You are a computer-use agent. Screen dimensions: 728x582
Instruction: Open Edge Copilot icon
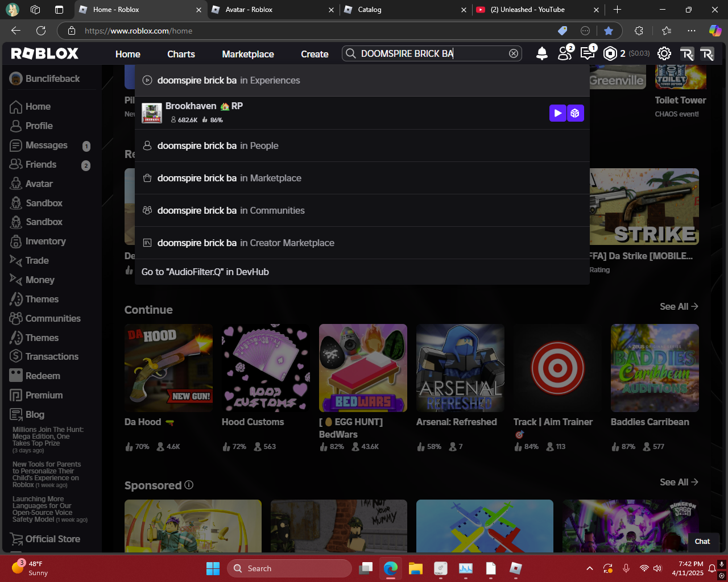pos(715,31)
